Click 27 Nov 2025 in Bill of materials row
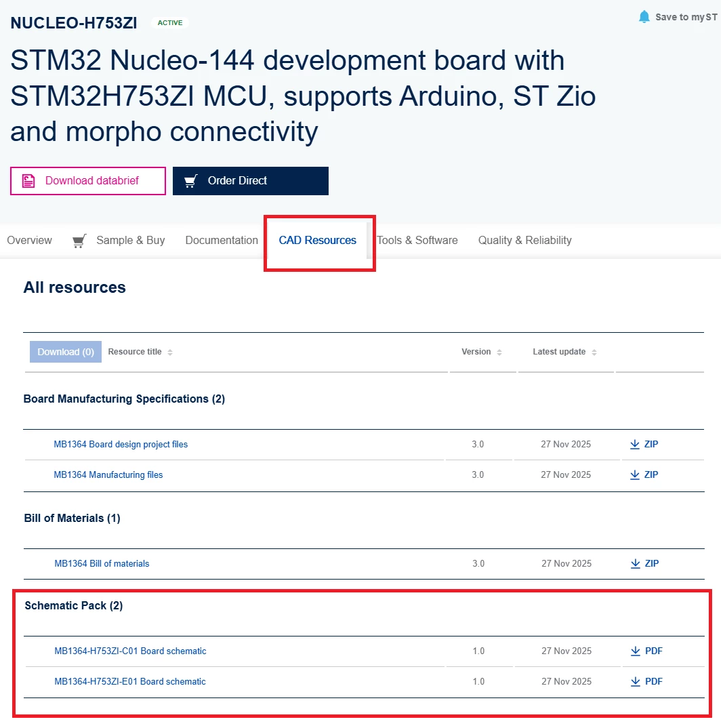This screenshot has width=725, height=728. pyautogui.click(x=566, y=564)
